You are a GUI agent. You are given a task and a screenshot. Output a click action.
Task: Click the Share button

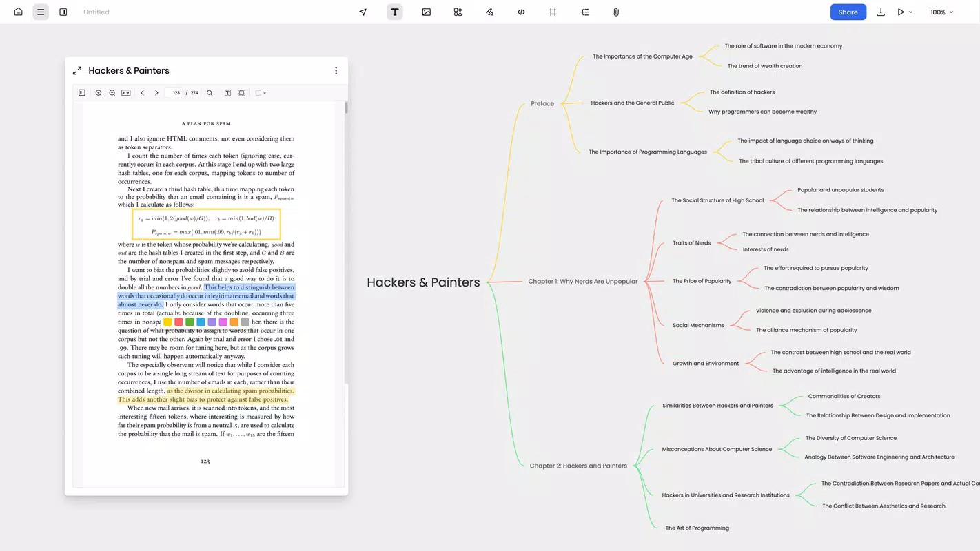848,12
